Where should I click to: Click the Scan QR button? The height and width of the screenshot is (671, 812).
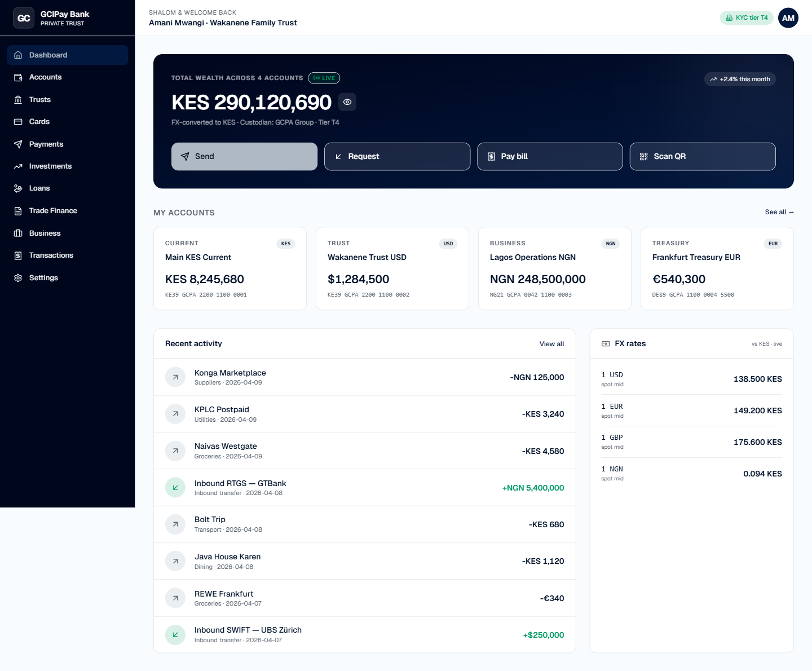(x=703, y=156)
